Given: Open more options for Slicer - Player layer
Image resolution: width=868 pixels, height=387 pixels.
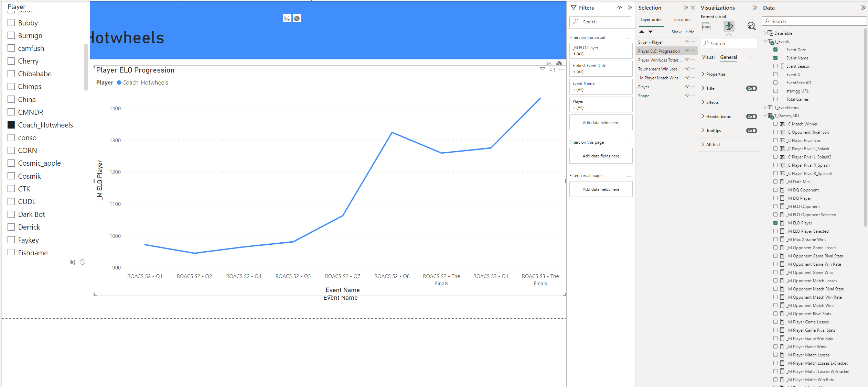Looking at the screenshot, I should click(x=693, y=42).
